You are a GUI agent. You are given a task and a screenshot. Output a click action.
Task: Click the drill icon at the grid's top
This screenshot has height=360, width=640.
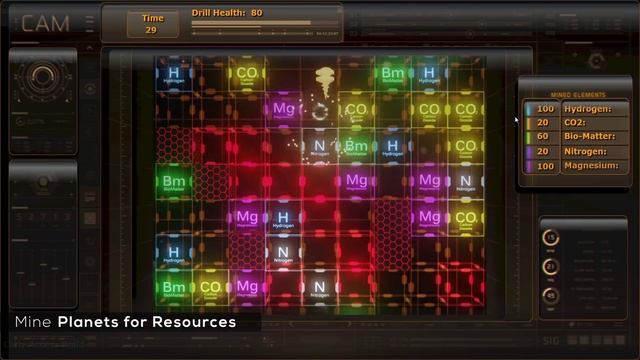coord(325,82)
